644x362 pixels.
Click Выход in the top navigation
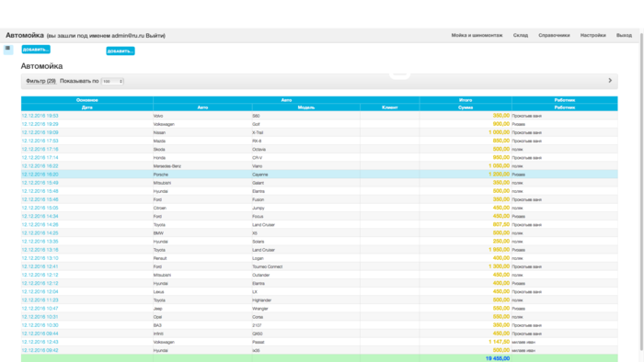[624, 35]
